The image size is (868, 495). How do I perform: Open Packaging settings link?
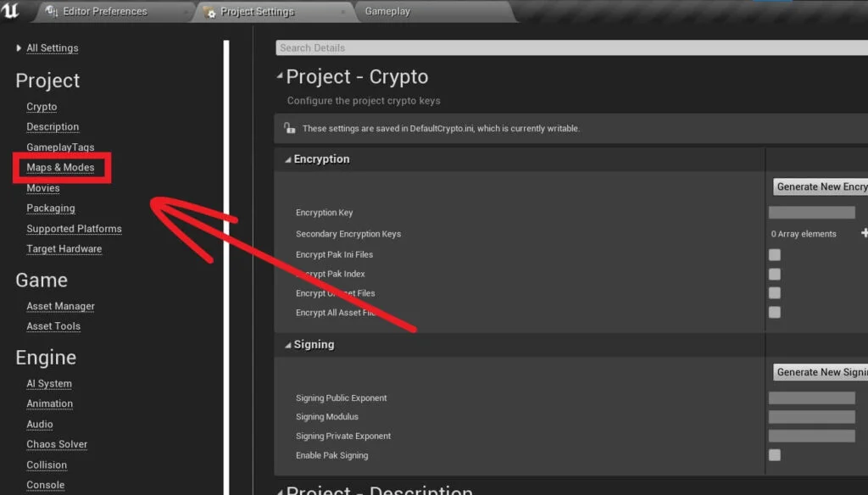50,209
